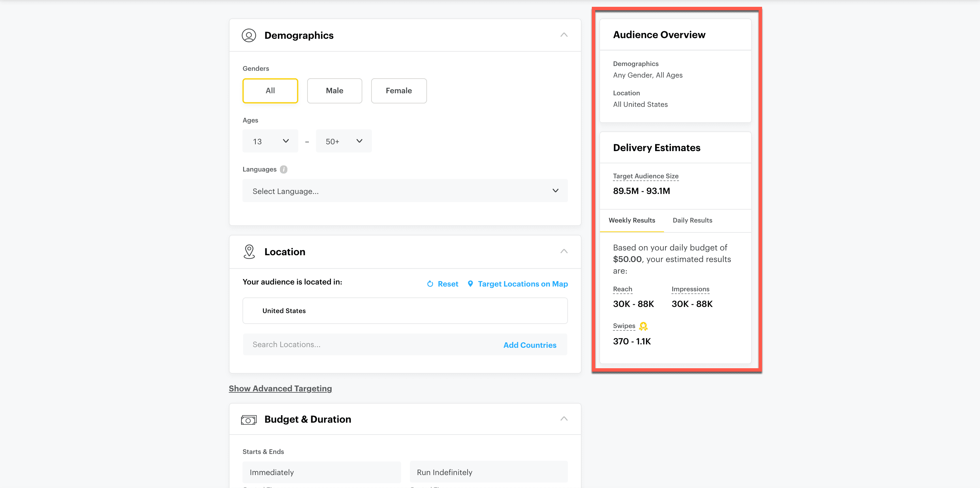This screenshot has width=980, height=488.
Task: Switch to the Weekly Results tab
Action: (632, 221)
